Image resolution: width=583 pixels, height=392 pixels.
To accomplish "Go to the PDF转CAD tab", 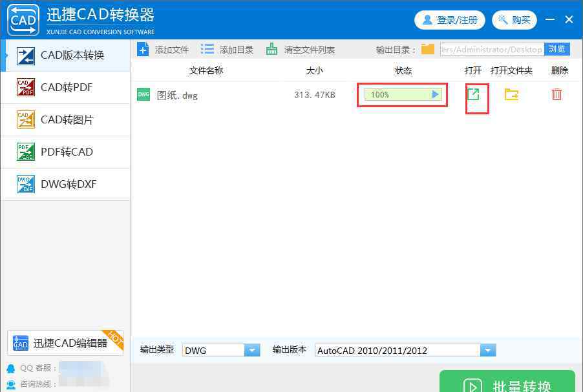I will 65,152.
